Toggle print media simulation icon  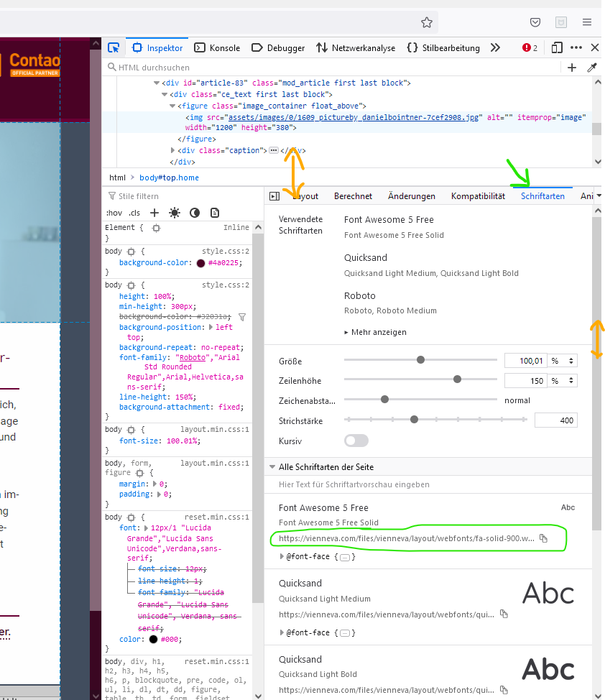click(215, 213)
